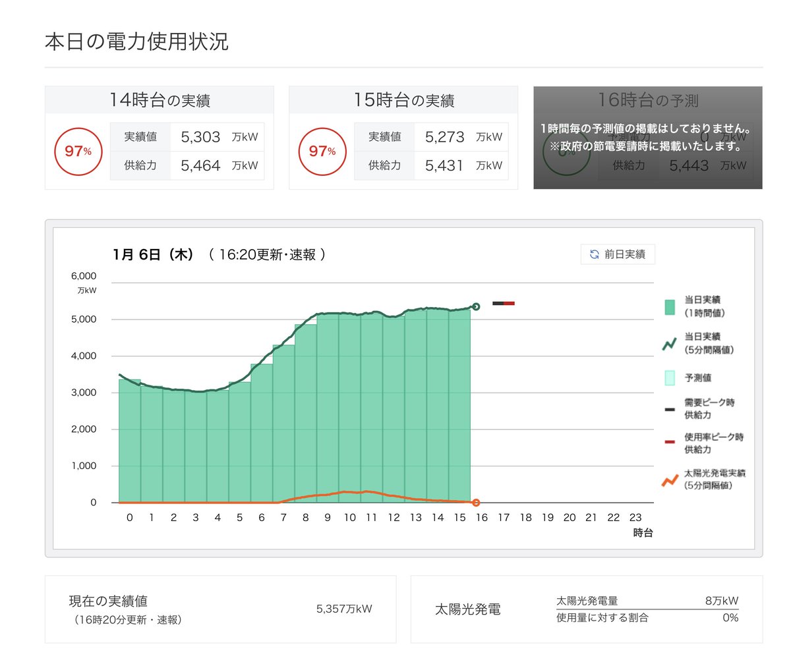Viewport: 791px width, 672px height.
Task: Click the 1月 6日（木） chart date
Action: point(154,255)
